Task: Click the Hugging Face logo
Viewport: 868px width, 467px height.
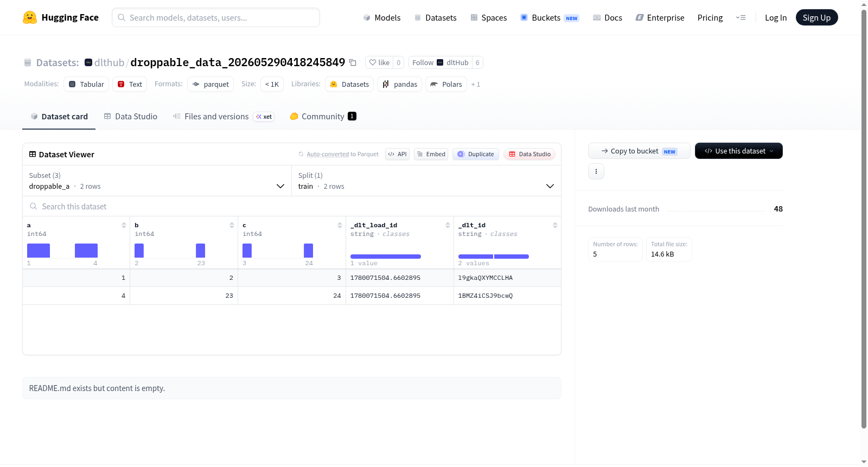Action: coord(60,17)
